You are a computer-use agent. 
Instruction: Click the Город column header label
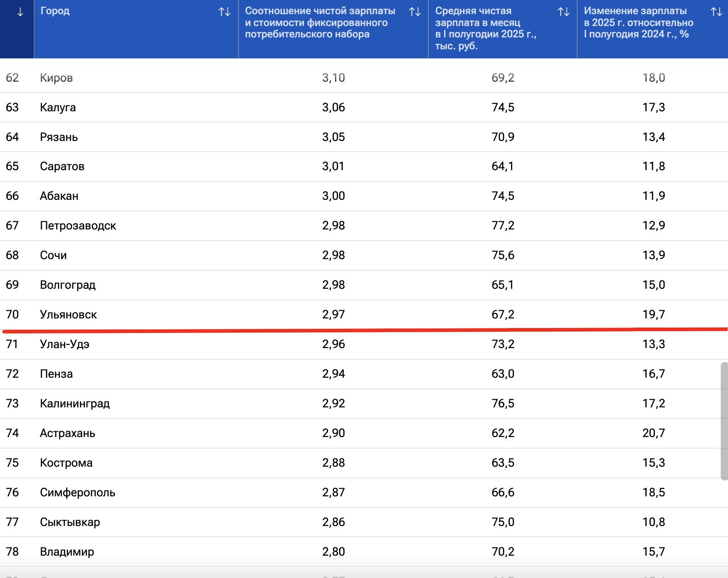tap(55, 11)
